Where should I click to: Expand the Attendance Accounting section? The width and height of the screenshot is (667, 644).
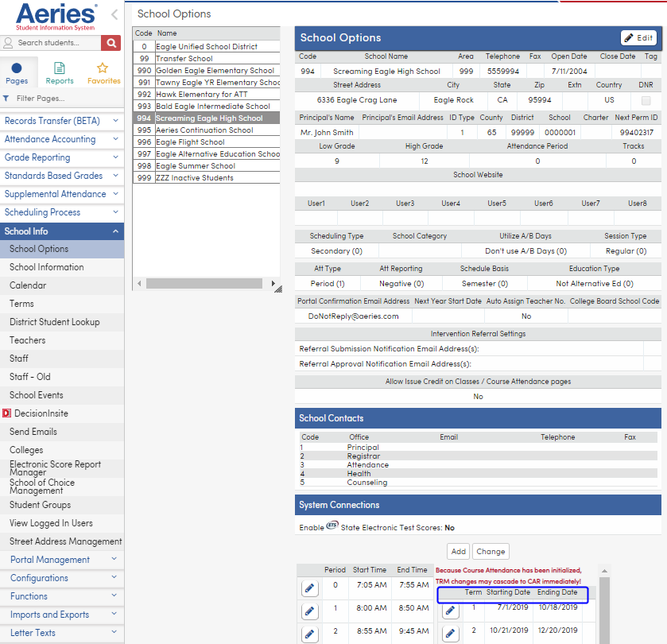point(62,139)
